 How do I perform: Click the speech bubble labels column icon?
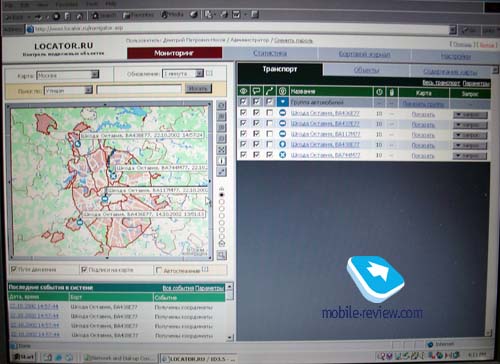tap(256, 91)
